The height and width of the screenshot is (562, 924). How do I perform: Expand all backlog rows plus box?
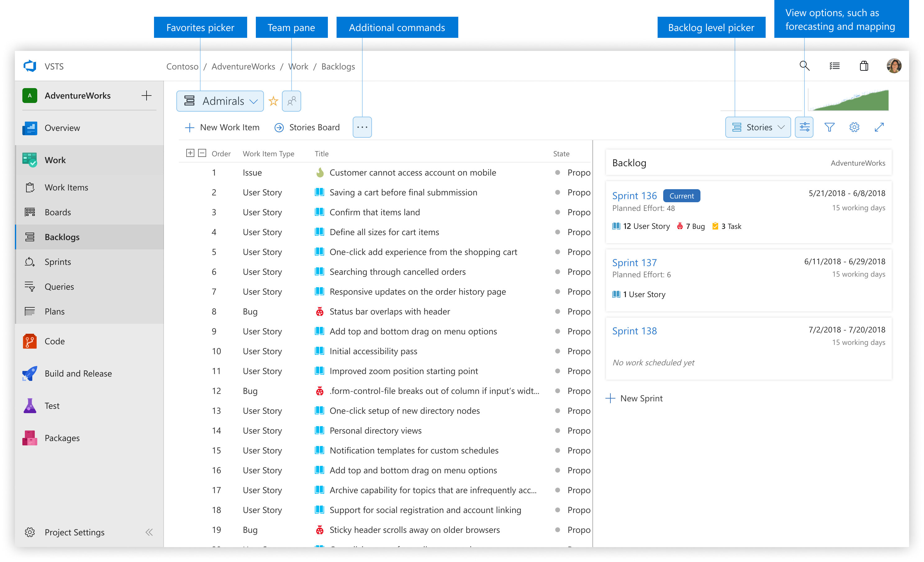190,153
